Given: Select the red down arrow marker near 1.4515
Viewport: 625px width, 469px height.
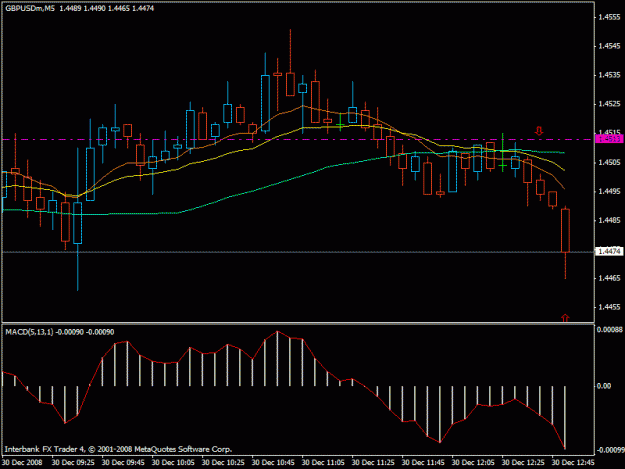Looking at the screenshot, I should (539, 131).
